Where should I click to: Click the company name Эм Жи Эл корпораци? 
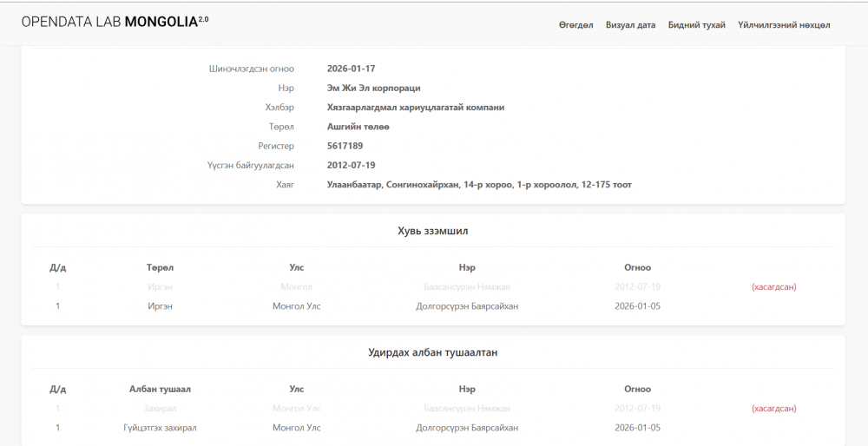[373, 88]
